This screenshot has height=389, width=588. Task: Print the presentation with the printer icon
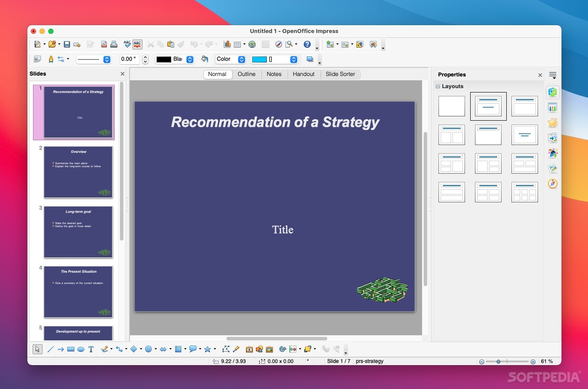tap(114, 44)
